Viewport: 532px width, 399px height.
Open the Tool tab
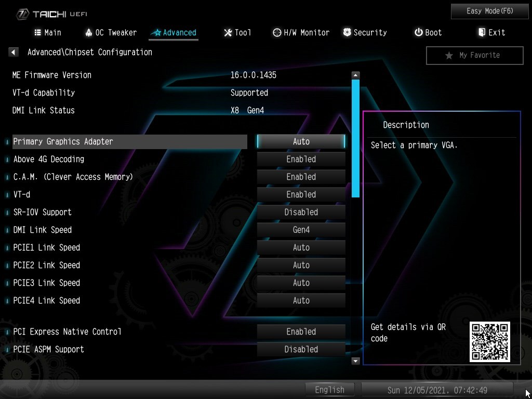click(237, 33)
